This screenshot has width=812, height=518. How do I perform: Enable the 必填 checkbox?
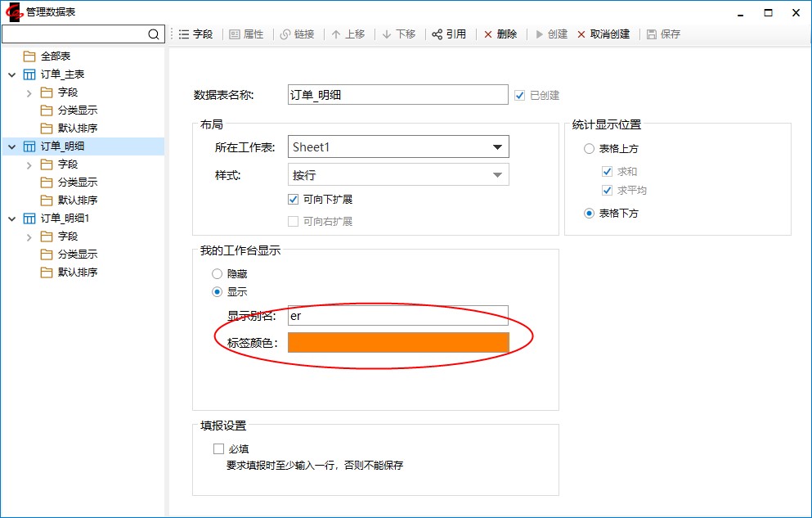[218, 448]
